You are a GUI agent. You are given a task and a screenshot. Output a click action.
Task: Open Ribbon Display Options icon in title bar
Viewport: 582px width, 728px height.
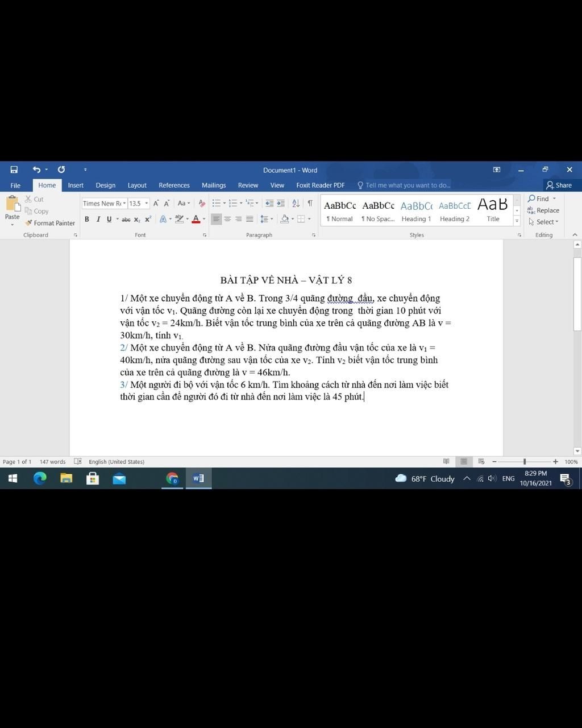pos(496,169)
